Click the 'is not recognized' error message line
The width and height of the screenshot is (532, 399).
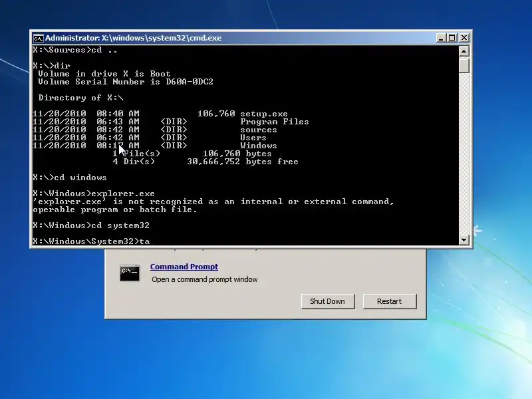(213, 201)
